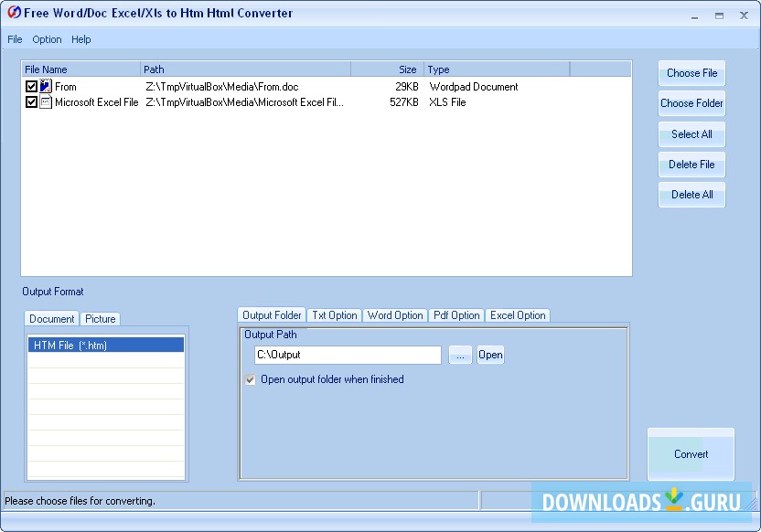Open the Word Option tab
This screenshot has height=532, width=761.
pos(395,315)
